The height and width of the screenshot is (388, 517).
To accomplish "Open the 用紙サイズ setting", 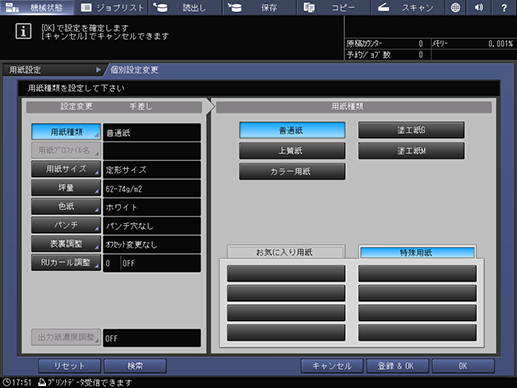I will (66, 169).
